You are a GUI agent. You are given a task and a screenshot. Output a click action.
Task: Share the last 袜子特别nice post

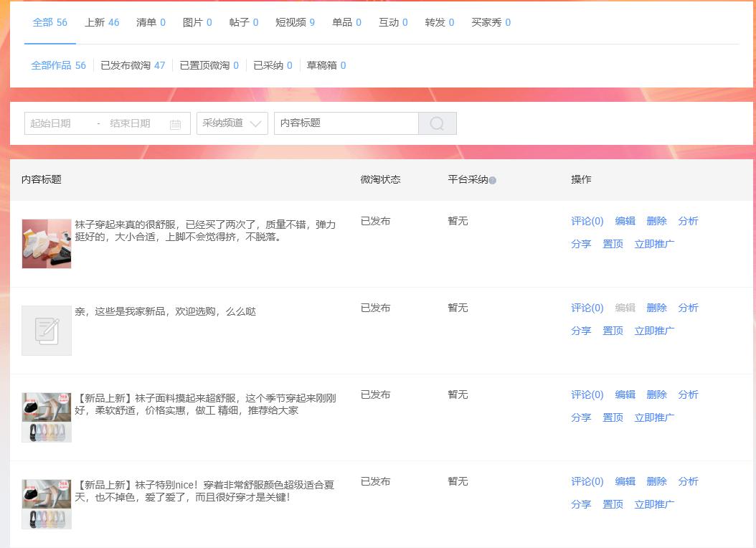[x=581, y=504]
